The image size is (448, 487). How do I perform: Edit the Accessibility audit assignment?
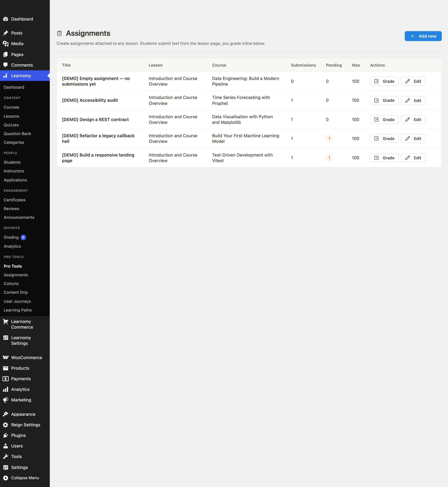click(413, 100)
